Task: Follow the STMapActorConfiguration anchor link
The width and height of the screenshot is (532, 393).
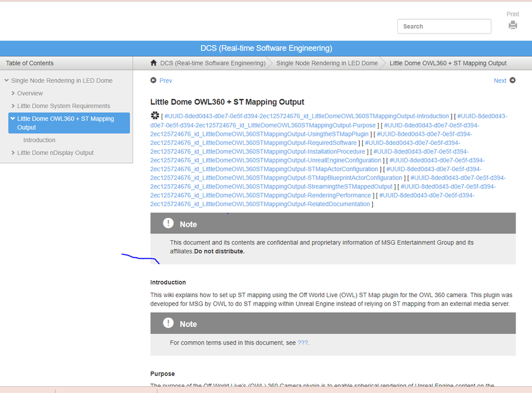Action: click(x=264, y=169)
